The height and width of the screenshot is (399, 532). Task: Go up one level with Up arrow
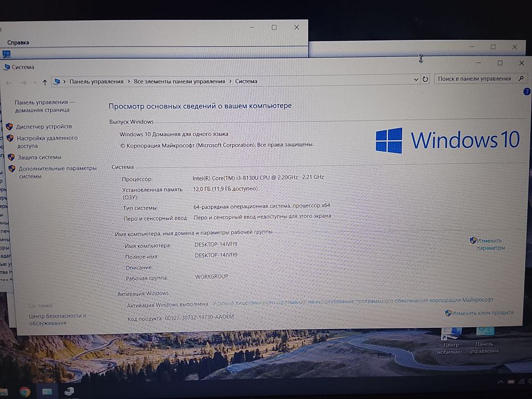point(44,83)
